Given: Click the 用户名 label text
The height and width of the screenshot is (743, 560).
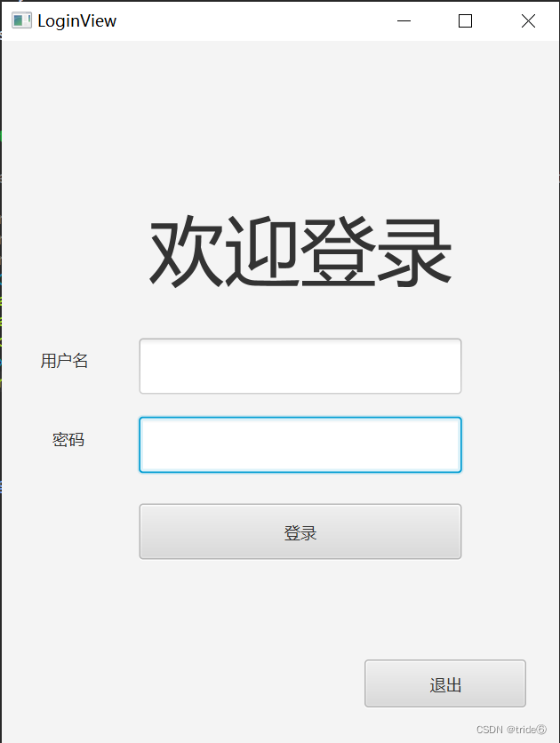Looking at the screenshot, I should (x=64, y=361).
